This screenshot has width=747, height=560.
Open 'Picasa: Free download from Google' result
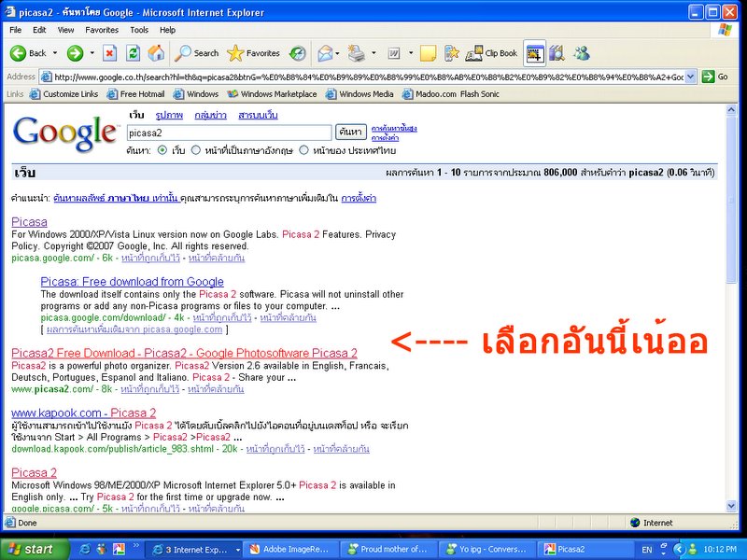tap(132, 282)
